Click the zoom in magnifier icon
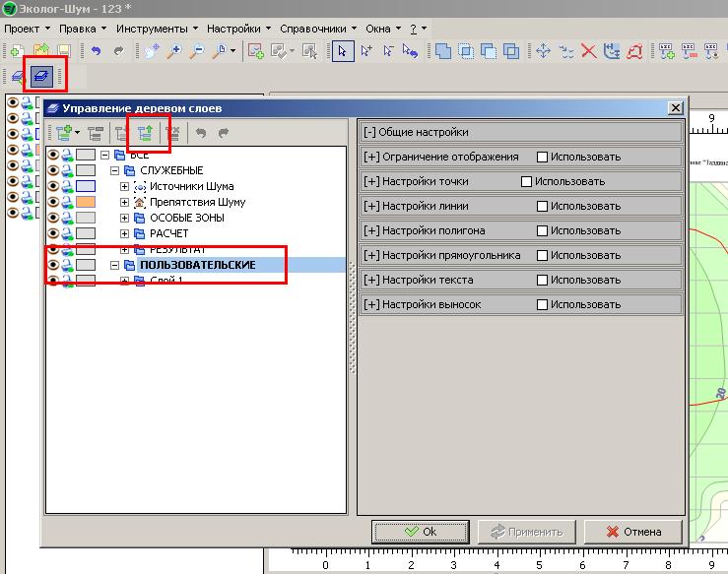This screenshot has width=728, height=574. [x=173, y=50]
